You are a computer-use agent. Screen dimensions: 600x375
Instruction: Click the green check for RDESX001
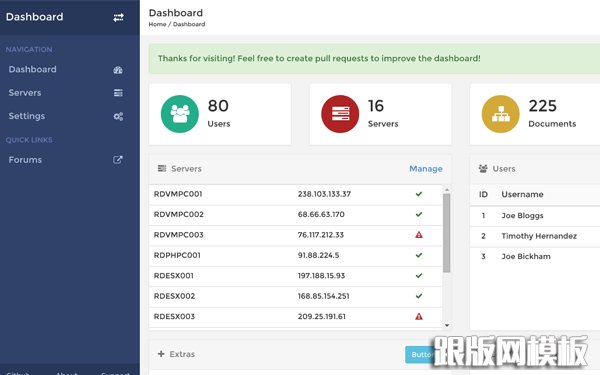click(419, 276)
